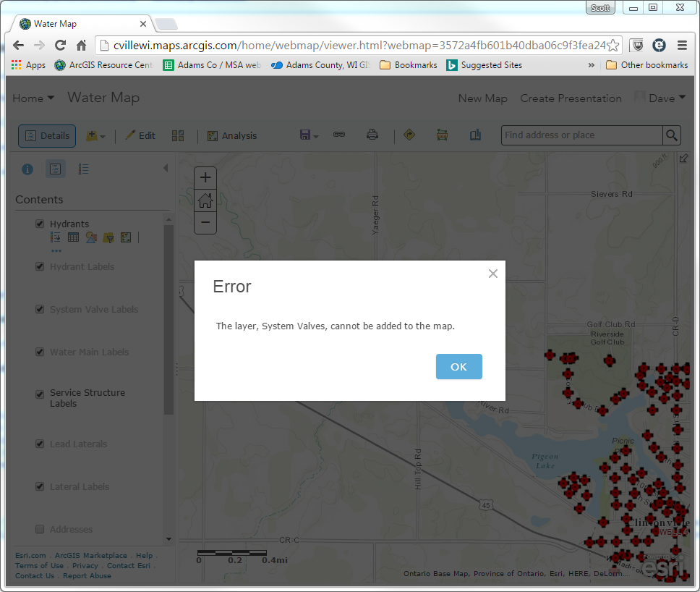Enable the Addresses layer checkbox
Viewport: 700px width, 592px height.
click(40, 530)
